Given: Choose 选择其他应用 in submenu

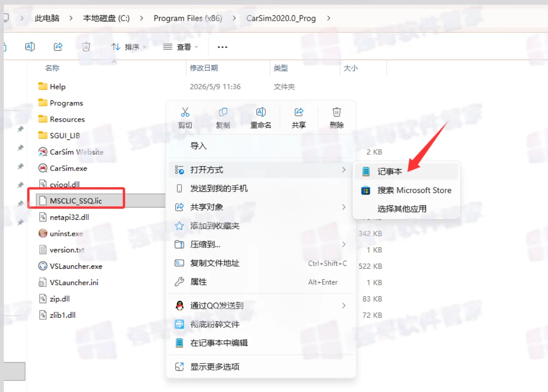Looking at the screenshot, I should click(406, 209).
